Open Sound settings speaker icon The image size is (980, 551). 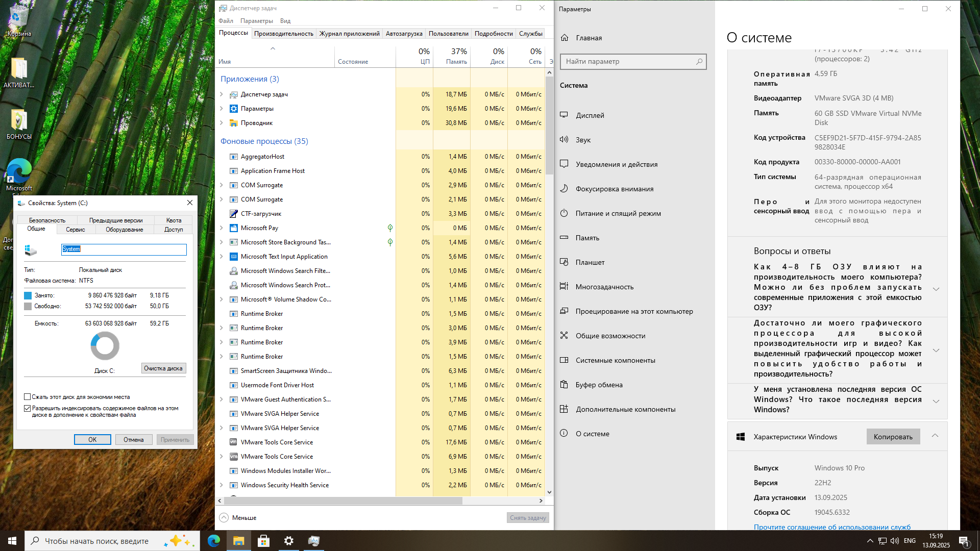pos(564,139)
